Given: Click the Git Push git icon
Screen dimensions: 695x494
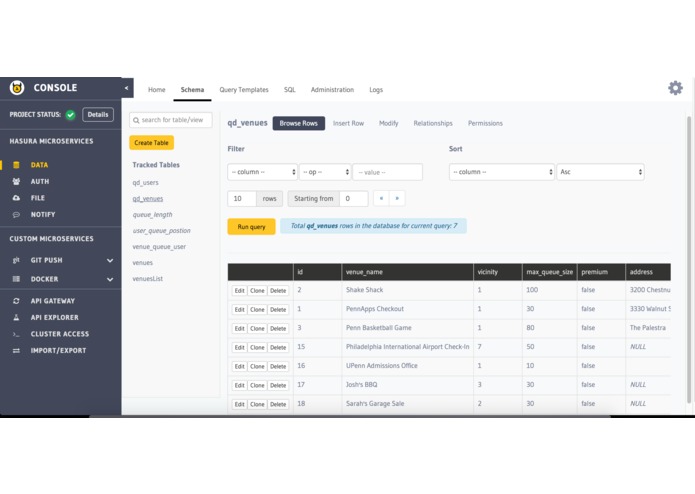Looking at the screenshot, I should (x=16, y=260).
